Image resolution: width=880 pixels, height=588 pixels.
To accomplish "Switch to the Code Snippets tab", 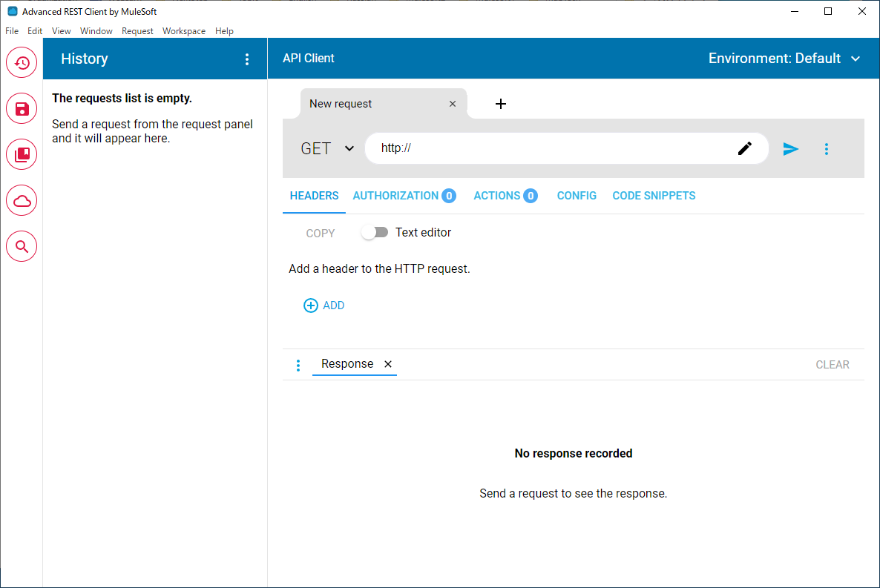I will click(x=654, y=195).
